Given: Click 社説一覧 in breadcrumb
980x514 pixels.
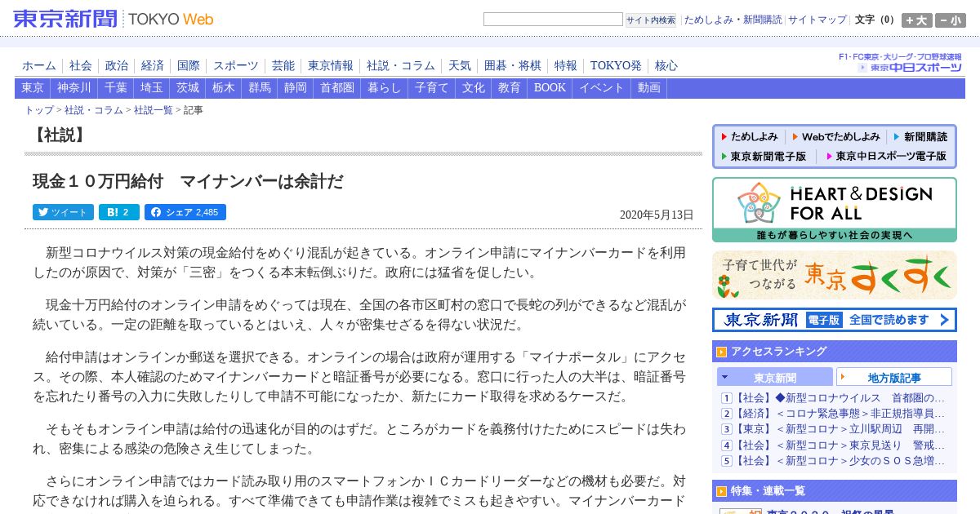Looking at the screenshot, I should click(154, 110).
